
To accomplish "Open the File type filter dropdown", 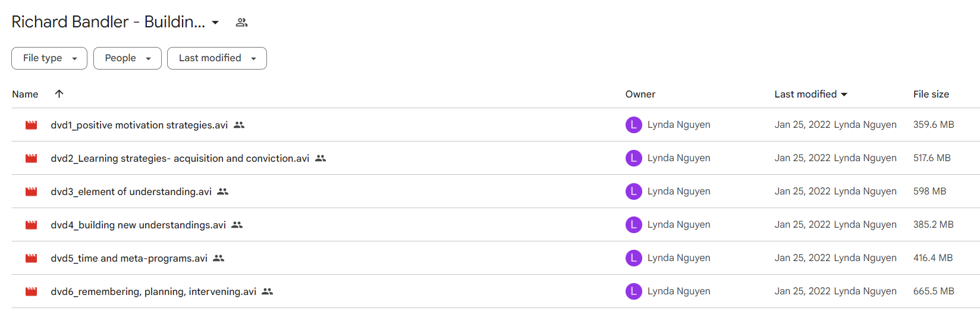I will (x=49, y=58).
